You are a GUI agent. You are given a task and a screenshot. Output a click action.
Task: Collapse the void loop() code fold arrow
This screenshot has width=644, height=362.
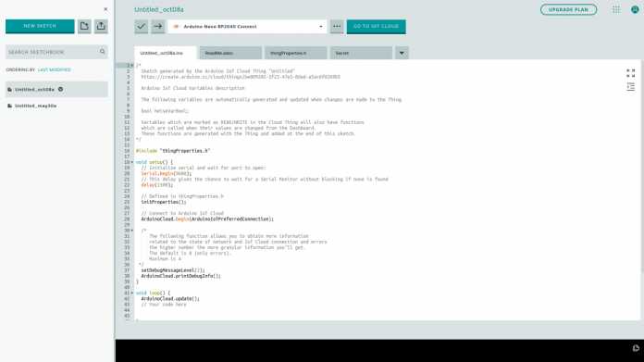click(131, 293)
